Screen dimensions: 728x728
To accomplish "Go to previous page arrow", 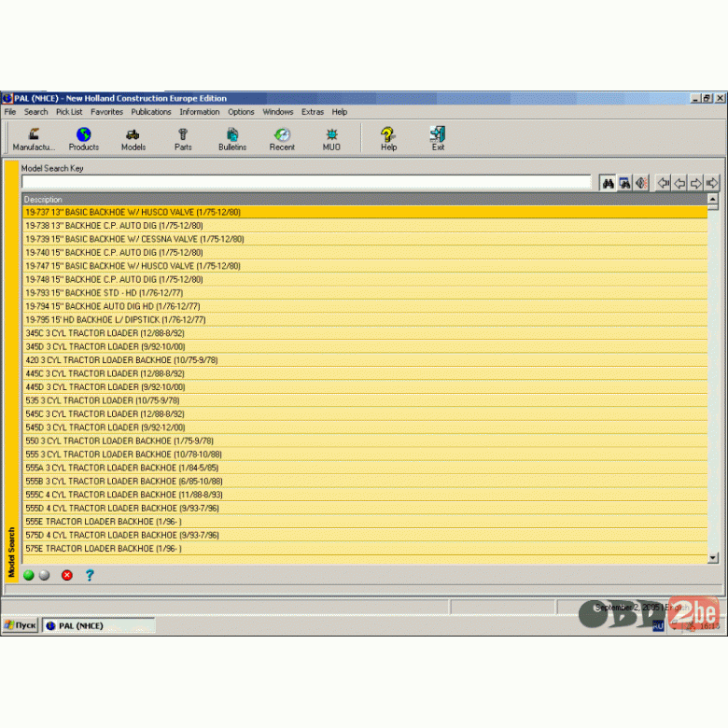I will point(679,183).
